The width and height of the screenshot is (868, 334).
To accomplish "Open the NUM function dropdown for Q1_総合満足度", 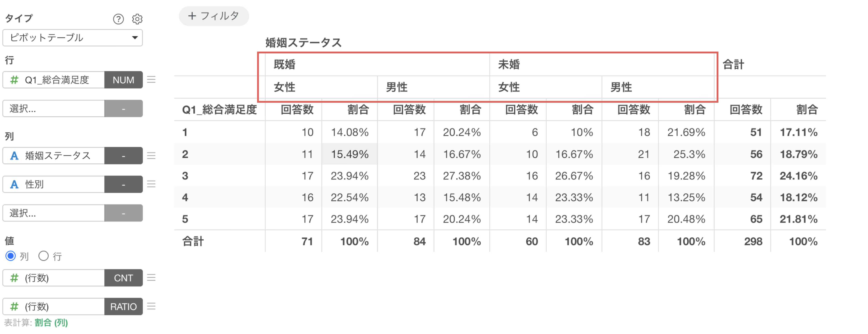I will pyautogui.click(x=123, y=80).
